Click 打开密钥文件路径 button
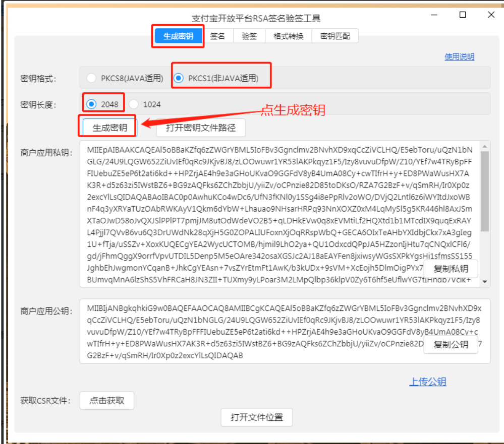504x444 pixels. 201,128
